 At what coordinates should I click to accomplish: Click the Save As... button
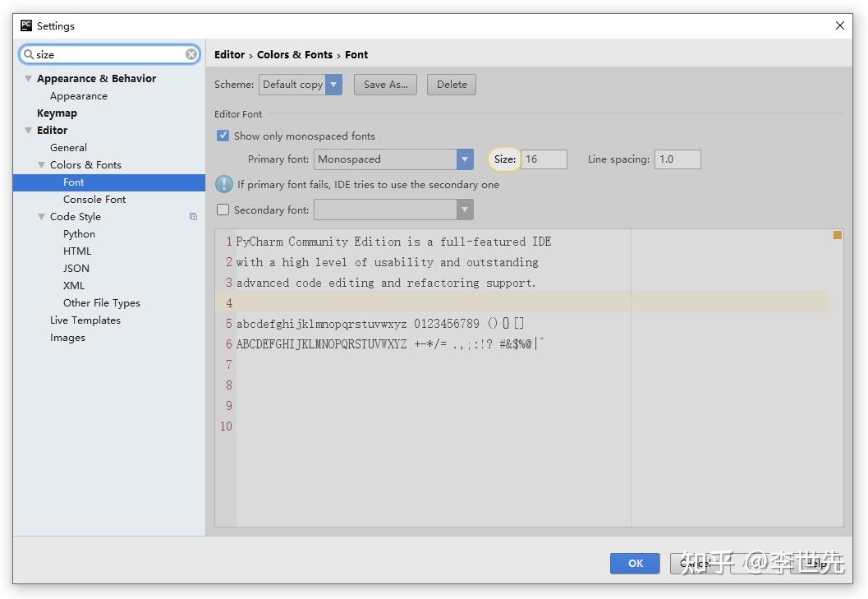coord(385,85)
